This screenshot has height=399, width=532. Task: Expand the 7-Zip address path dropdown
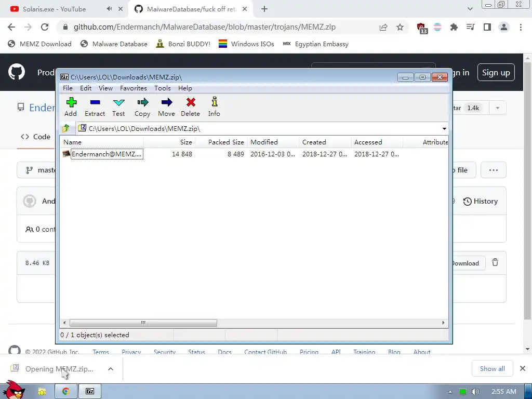pos(444,129)
